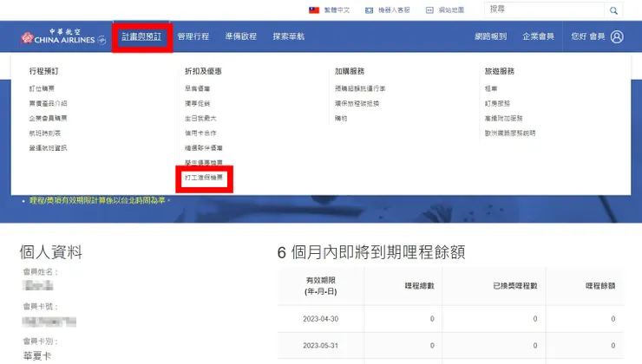Select 打工渡假機票 in the dropdown
Screen dimensions: 642x364
coord(204,178)
